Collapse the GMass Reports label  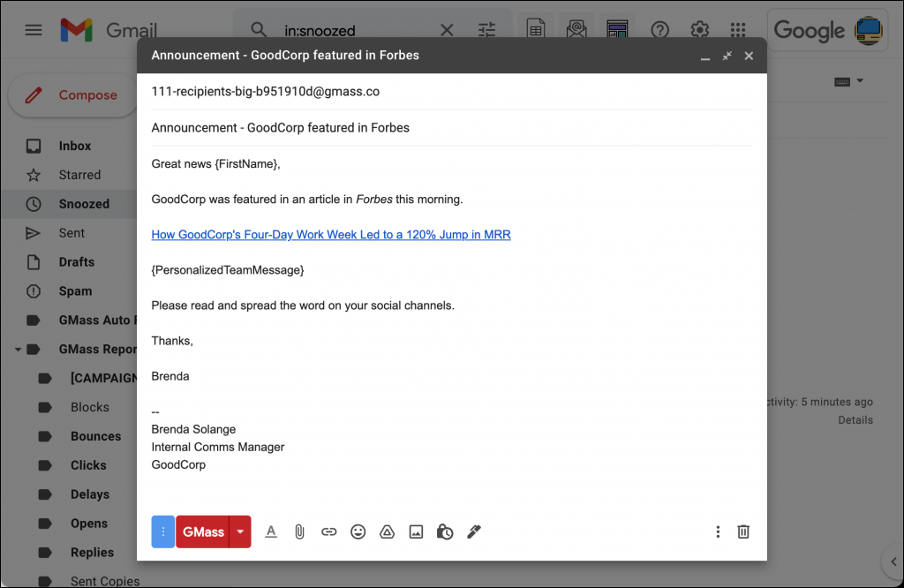click(18, 349)
